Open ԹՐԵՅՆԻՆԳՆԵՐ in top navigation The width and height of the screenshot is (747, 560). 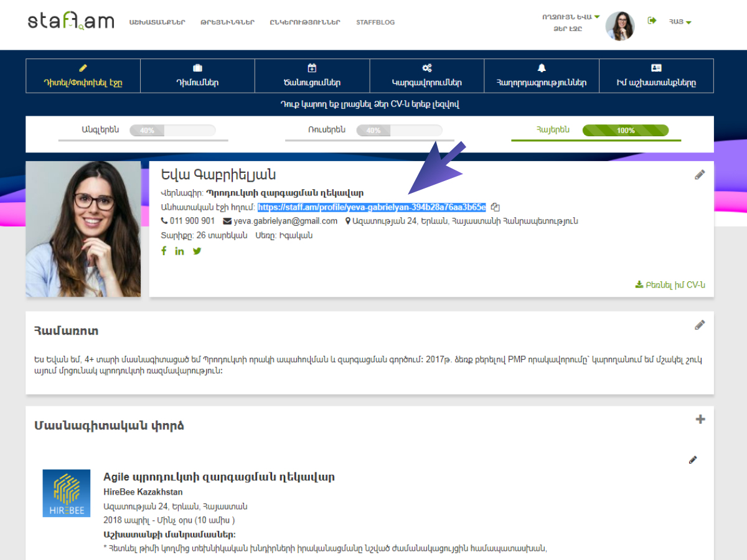click(227, 22)
